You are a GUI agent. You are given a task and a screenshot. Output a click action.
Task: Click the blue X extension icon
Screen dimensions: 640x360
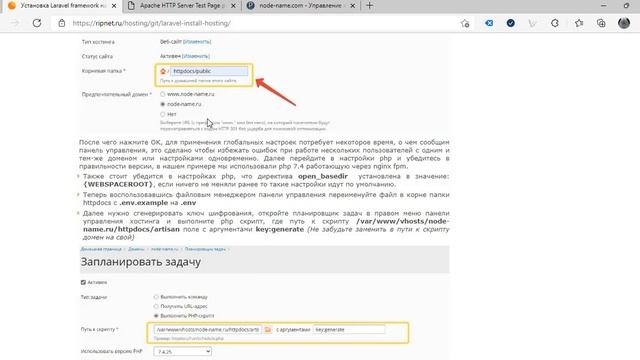coord(489,23)
